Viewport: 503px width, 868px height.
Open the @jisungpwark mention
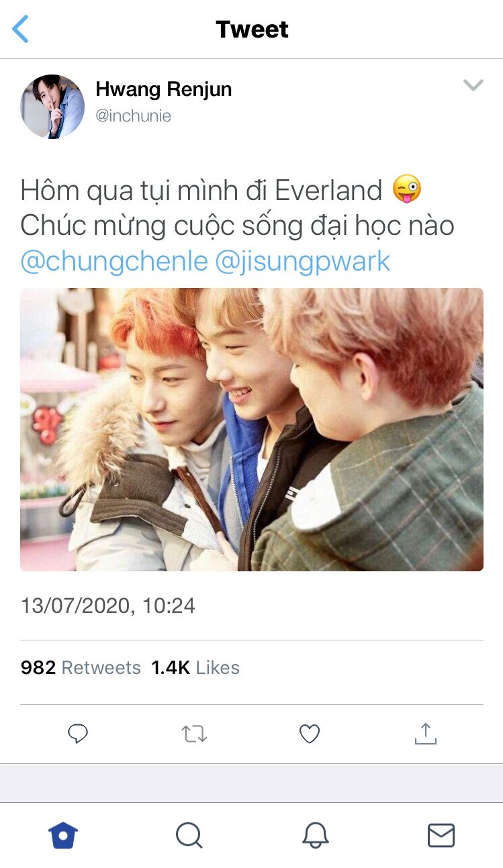302,261
